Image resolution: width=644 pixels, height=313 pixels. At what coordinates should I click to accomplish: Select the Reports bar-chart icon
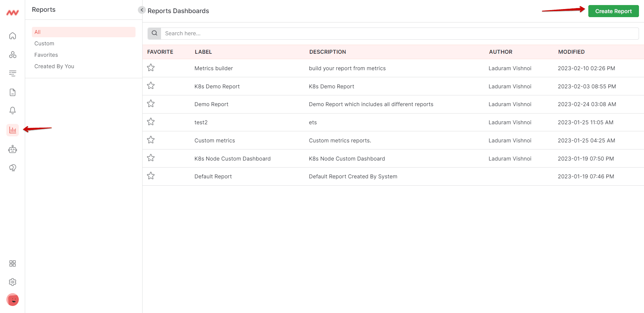[x=12, y=130]
